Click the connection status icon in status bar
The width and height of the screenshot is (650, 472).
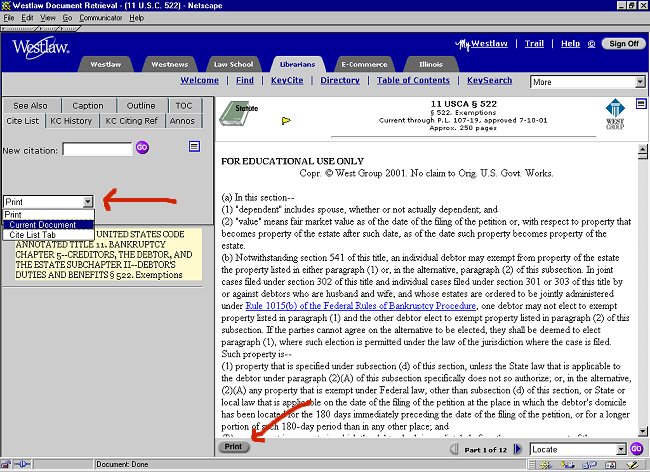click(x=22, y=464)
